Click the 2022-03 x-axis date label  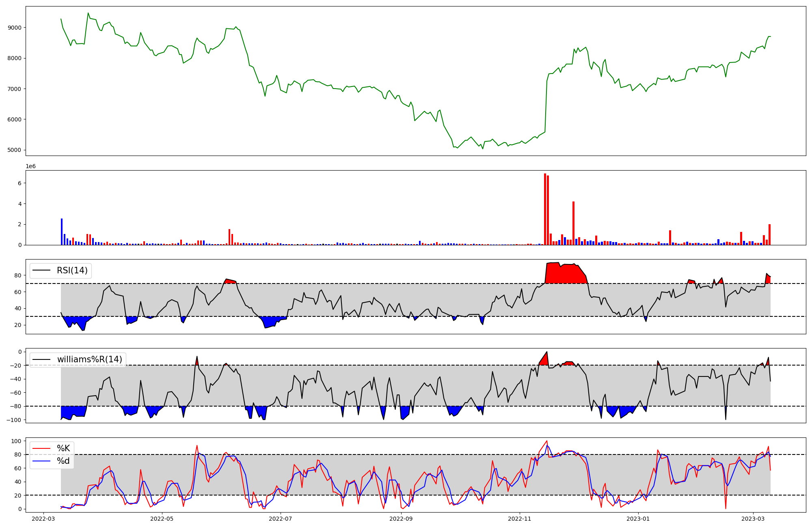[x=43, y=519]
